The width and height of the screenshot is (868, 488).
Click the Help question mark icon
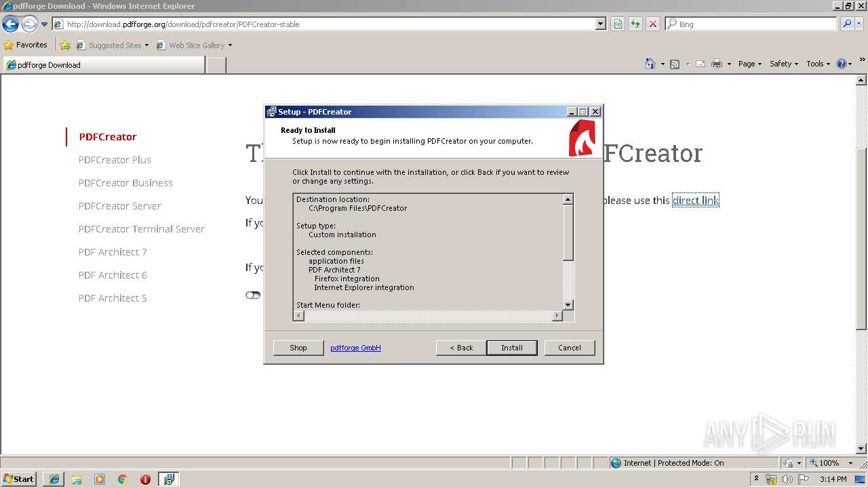842,64
